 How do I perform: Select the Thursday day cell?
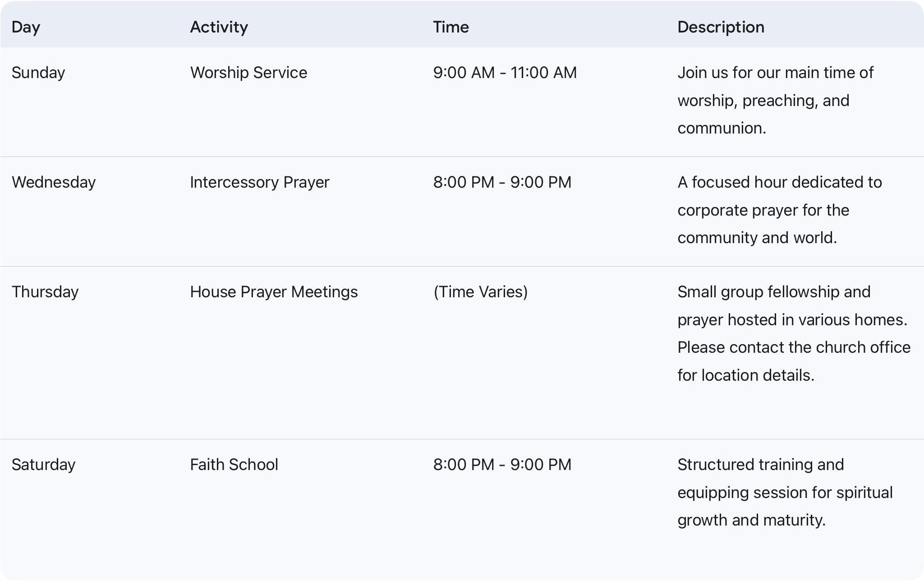45,292
